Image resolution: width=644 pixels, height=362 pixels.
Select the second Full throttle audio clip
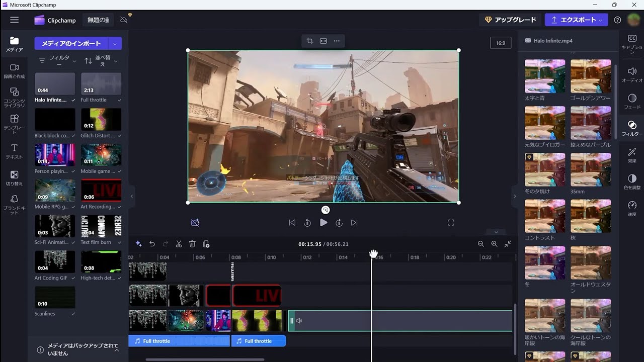[x=259, y=341]
